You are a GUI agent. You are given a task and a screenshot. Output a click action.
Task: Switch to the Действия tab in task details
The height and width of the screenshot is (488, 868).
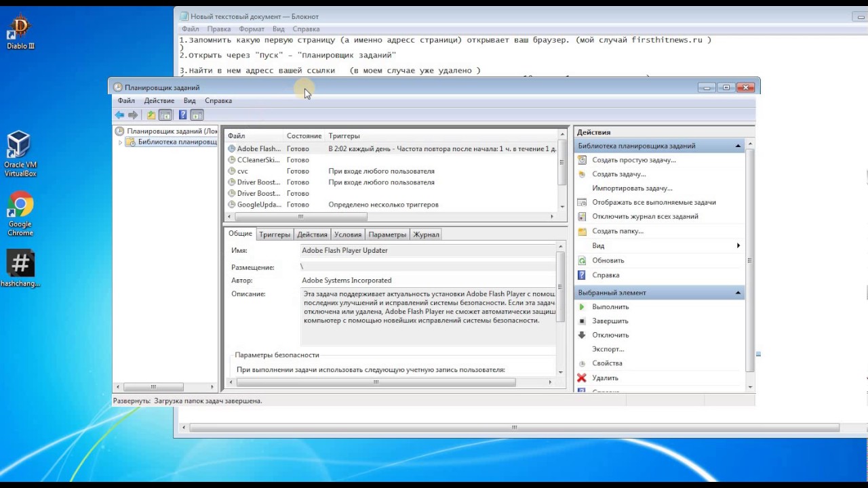(x=312, y=235)
